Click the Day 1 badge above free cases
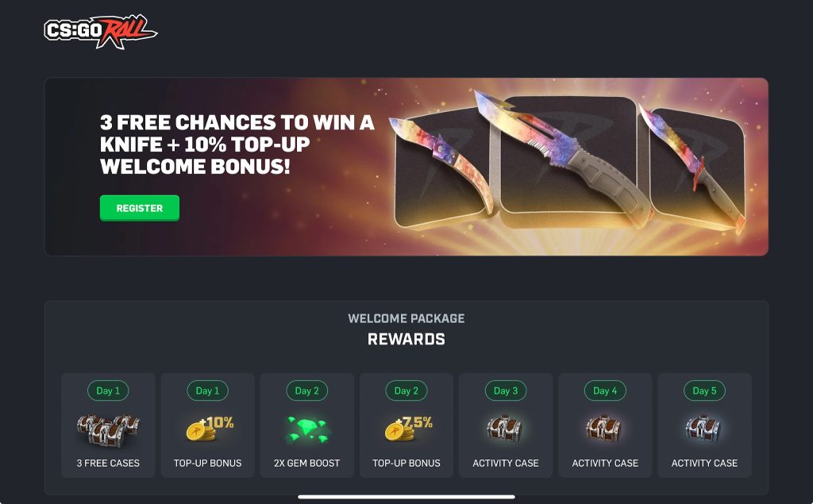Image resolution: width=813 pixels, height=504 pixels. [108, 391]
